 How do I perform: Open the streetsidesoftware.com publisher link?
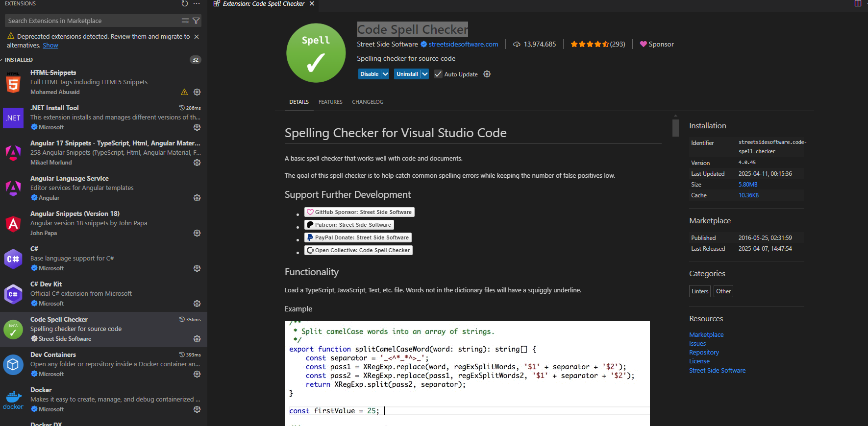[463, 44]
